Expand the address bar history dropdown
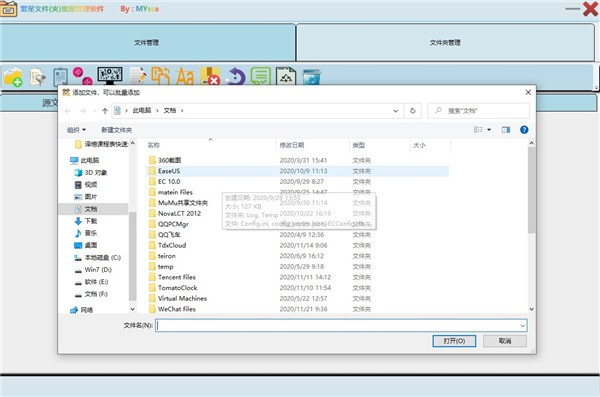The width and height of the screenshot is (600, 397). pos(395,111)
